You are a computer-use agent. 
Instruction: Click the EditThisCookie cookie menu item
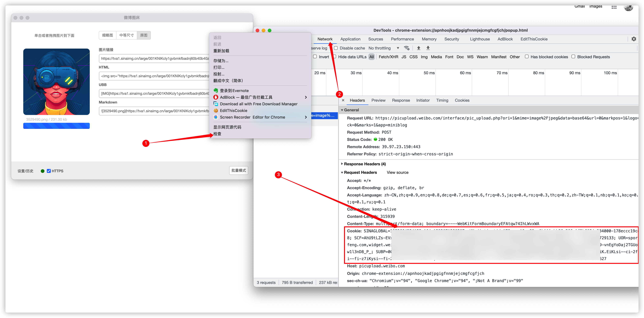tap(233, 111)
